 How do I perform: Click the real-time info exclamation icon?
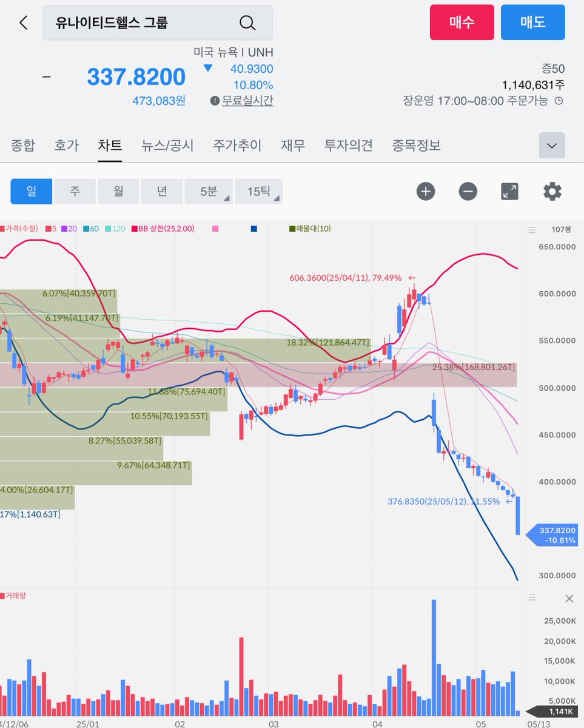coord(215,101)
